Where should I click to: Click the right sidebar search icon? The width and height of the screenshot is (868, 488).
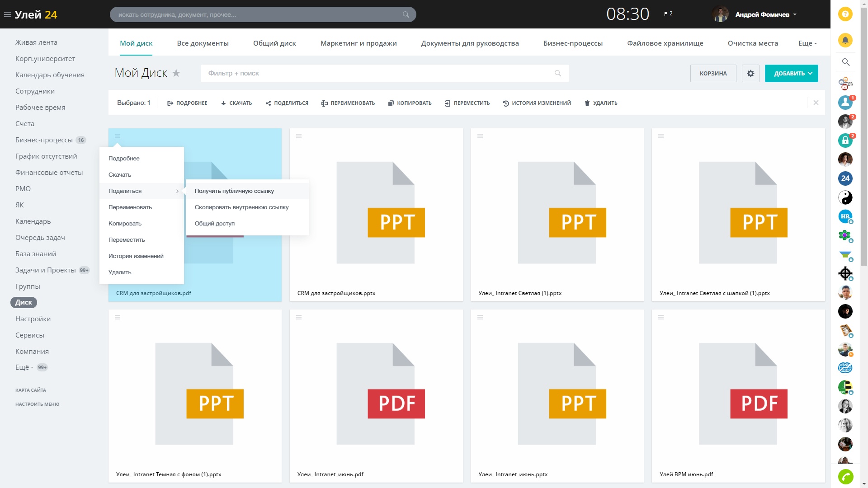tap(845, 62)
